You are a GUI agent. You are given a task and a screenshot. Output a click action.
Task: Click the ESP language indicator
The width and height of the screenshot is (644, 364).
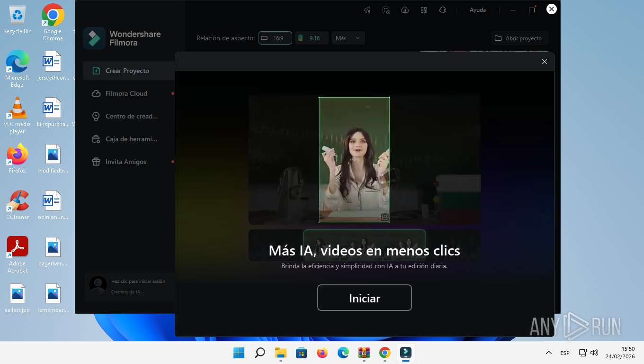[565, 353]
